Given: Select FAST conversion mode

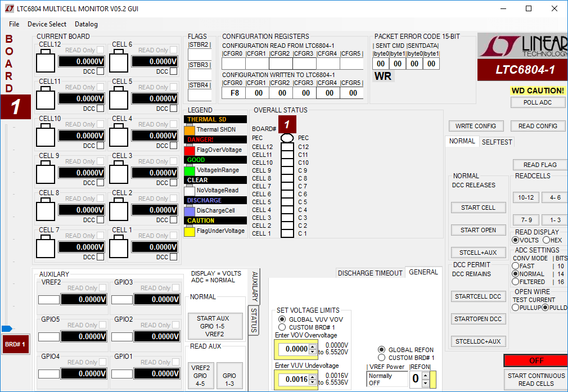Looking at the screenshot, I should tap(516, 266).
